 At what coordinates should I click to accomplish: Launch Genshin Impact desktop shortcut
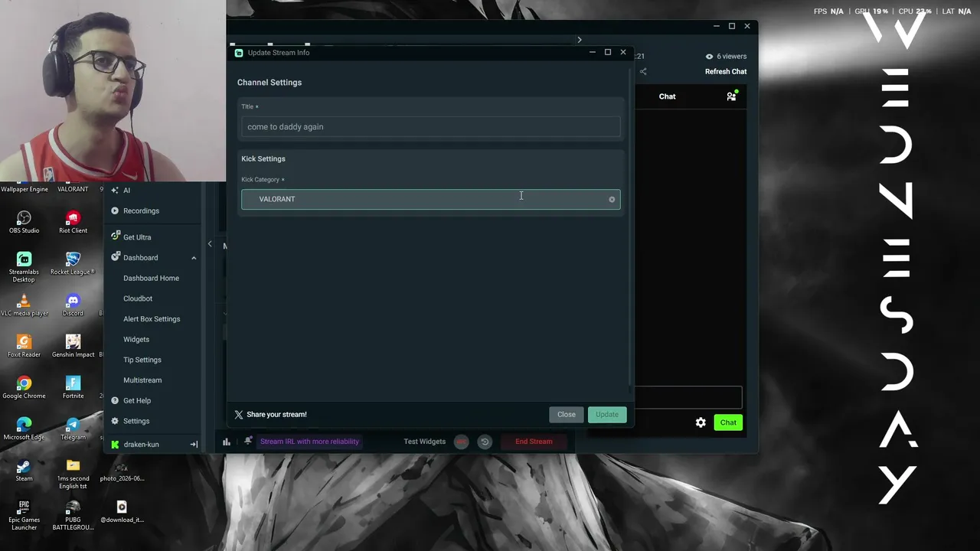click(73, 347)
